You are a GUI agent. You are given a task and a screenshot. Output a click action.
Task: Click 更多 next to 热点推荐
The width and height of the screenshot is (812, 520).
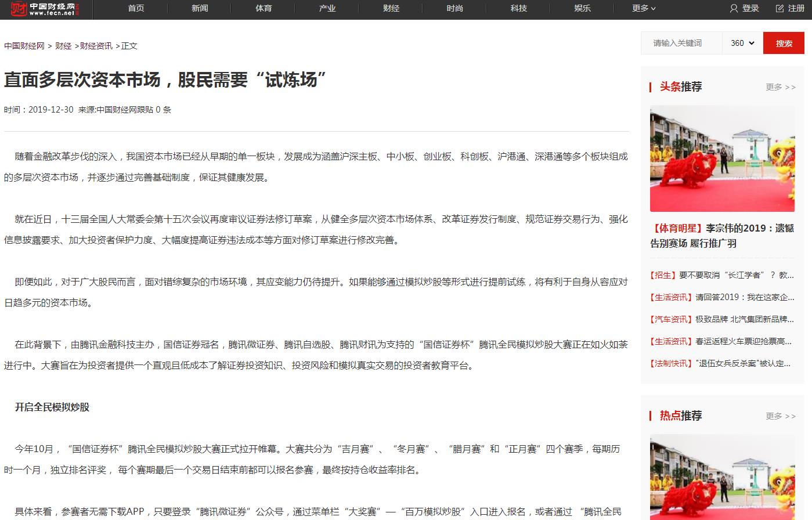(781, 416)
